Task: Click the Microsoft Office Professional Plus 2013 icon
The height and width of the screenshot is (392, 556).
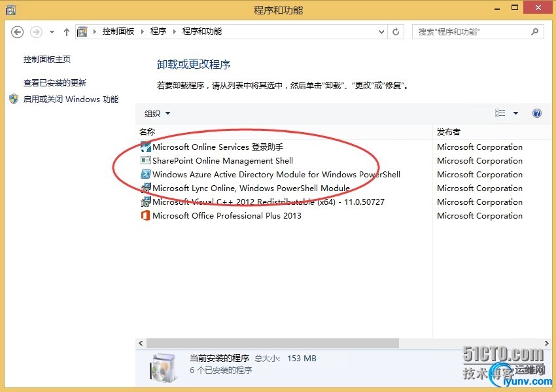Action: (x=145, y=215)
